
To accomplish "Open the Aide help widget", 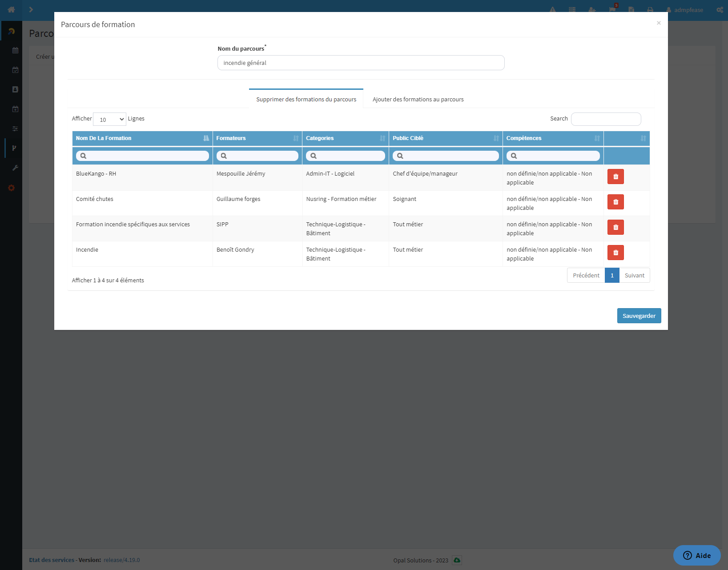I will click(696, 555).
